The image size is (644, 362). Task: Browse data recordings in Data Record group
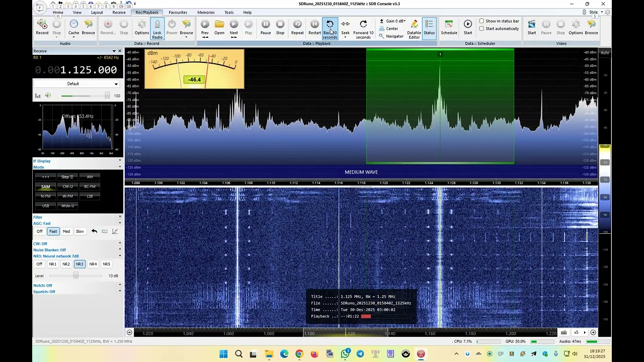[186, 27]
